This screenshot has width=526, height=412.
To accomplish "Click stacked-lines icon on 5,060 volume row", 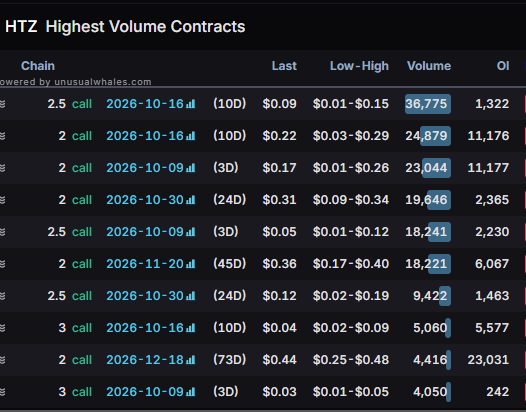I will point(2,328).
